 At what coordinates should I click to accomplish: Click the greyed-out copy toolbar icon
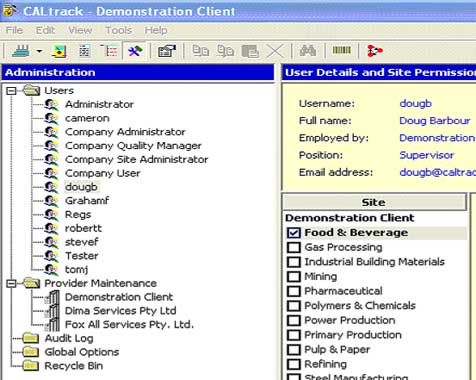(x=201, y=51)
